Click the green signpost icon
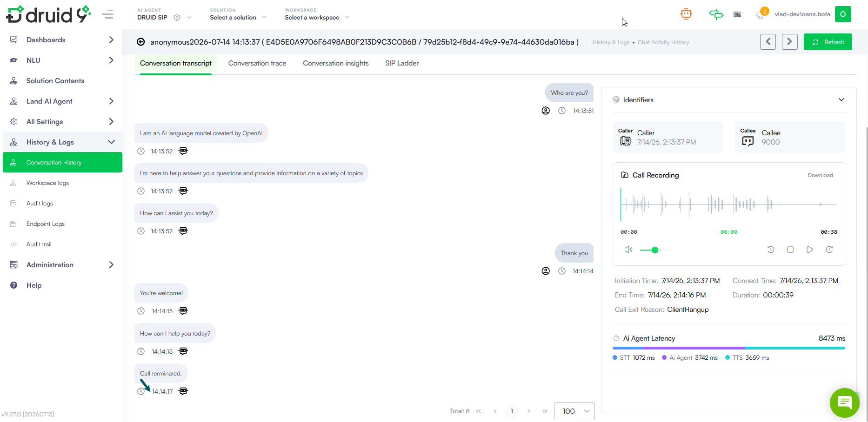 [x=716, y=14]
